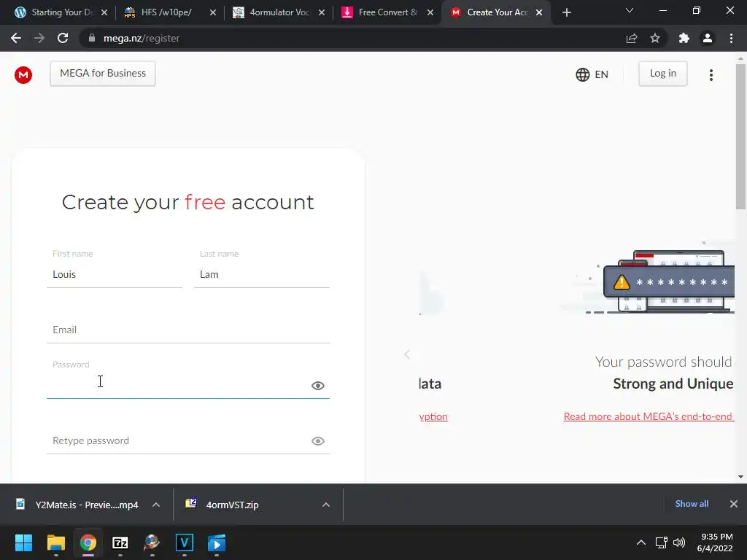747x560 pixels.
Task: Show the password with the eye icon
Action: [x=318, y=386]
